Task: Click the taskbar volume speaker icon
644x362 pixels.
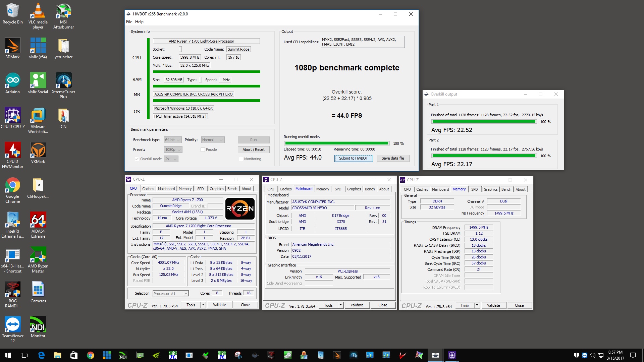Action: tap(592, 355)
